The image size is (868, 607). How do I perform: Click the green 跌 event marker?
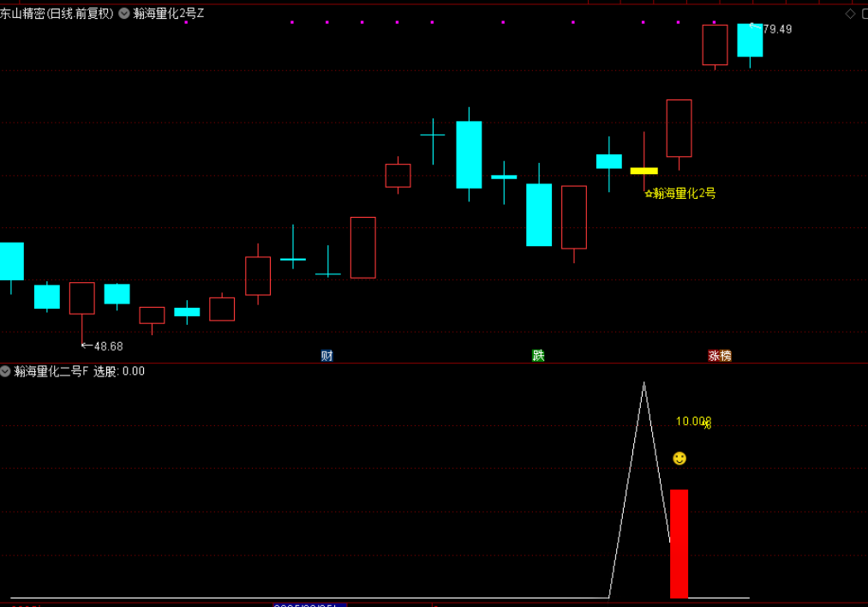click(538, 356)
